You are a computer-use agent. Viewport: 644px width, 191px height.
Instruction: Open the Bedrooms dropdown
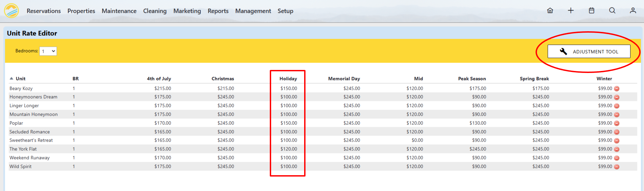[x=48, y=51]
